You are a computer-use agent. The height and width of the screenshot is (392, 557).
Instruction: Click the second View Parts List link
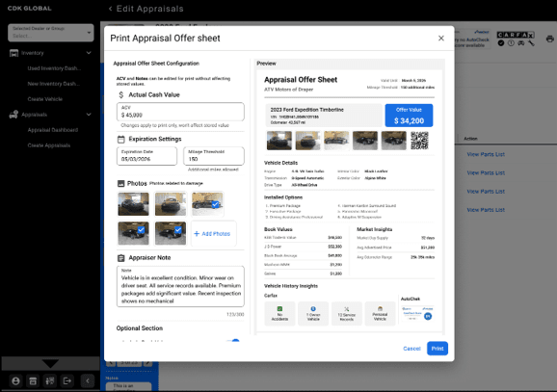click(486, 173)
